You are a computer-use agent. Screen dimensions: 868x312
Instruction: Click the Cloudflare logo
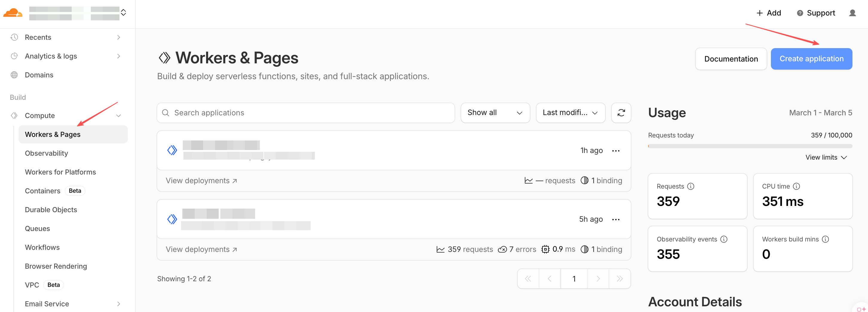coord(13,13)
